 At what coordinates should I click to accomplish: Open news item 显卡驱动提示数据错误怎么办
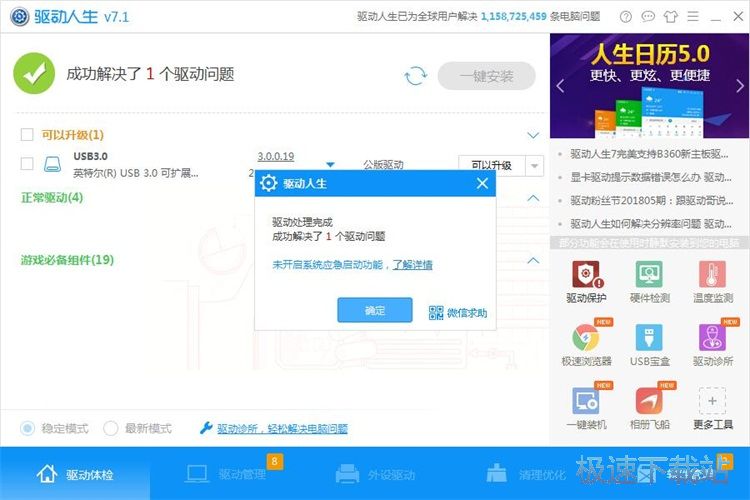651,177
